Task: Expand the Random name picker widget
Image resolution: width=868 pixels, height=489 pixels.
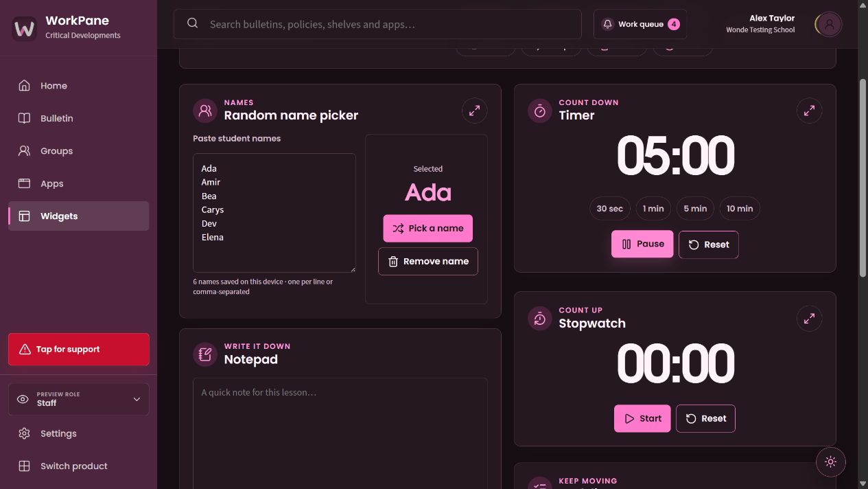Action: [x=474, y=110]
